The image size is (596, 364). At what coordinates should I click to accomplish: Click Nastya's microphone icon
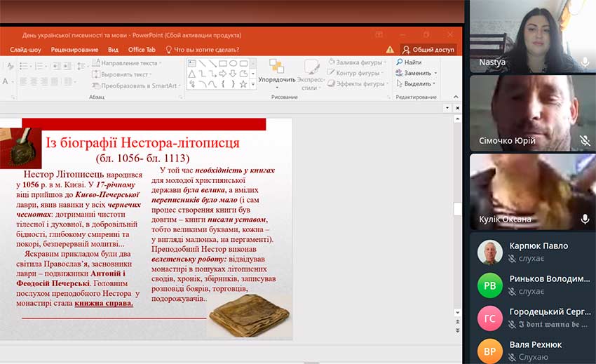(x=585, y=62)
